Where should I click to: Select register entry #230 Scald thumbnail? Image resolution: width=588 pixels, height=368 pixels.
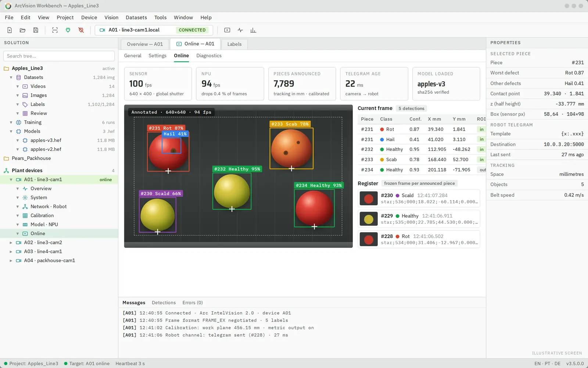(x=369, y=199)
